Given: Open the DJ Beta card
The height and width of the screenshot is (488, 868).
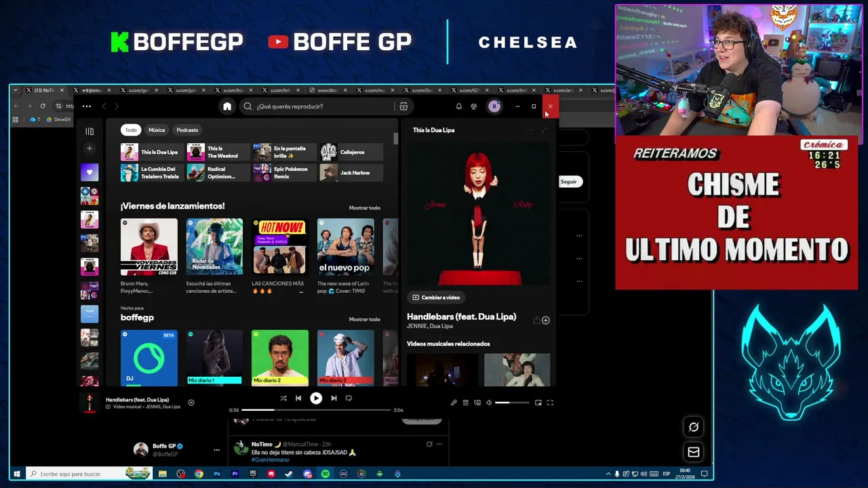Looking at the screenshot, I should coord(149,357).
